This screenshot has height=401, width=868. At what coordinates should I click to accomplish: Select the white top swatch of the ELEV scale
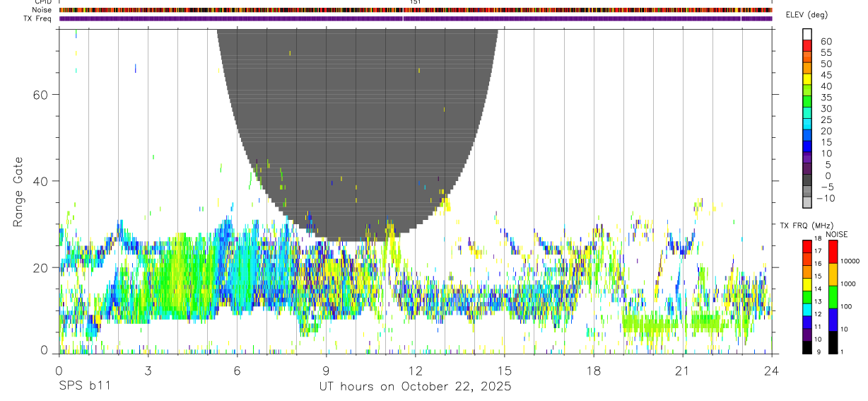pos(807,35)
